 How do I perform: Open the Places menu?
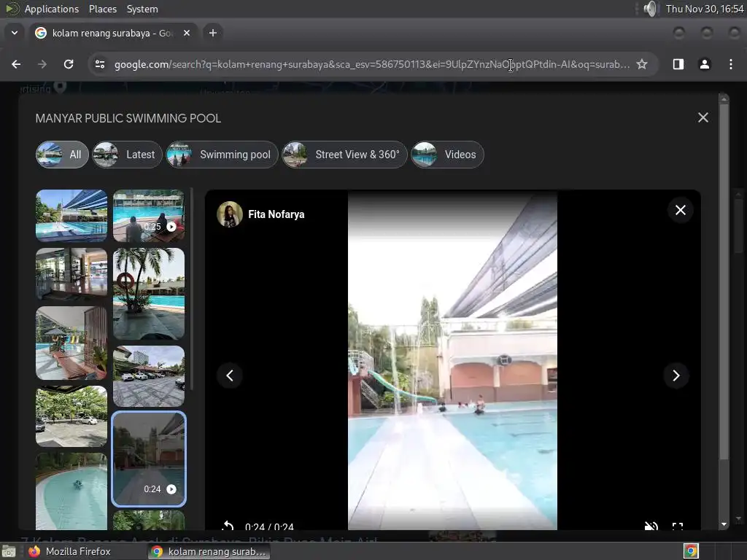(x=102, y=9)
